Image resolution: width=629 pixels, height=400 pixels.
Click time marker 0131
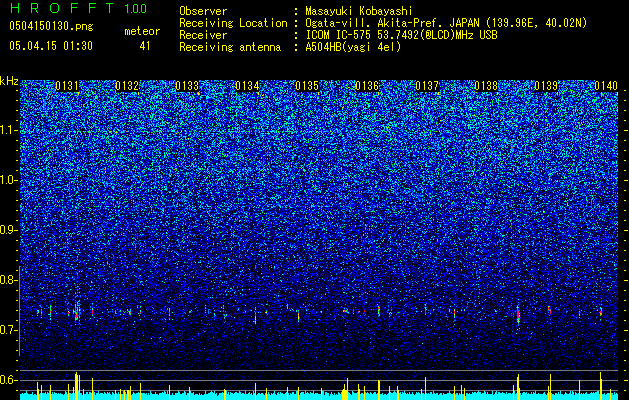[x=67, y=86]
